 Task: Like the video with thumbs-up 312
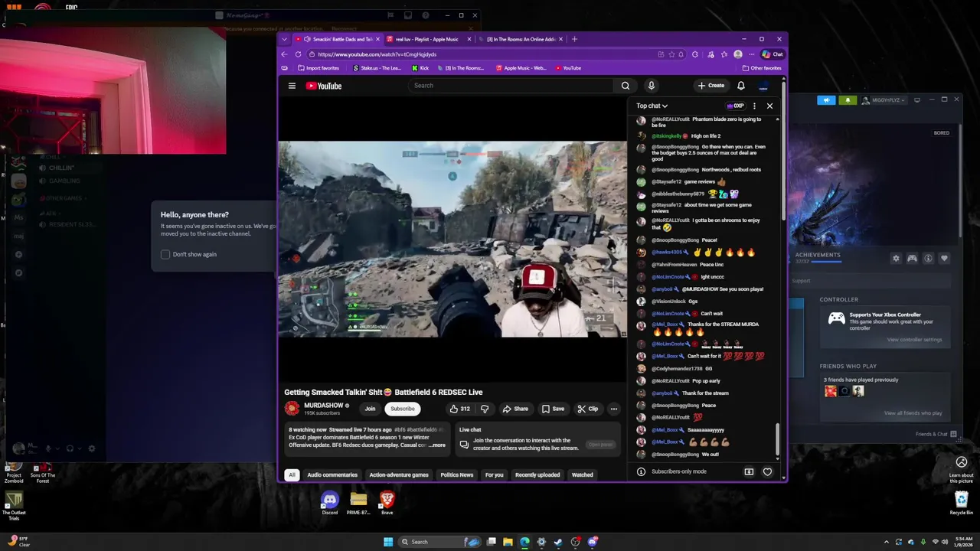click(x=460, y=409)
